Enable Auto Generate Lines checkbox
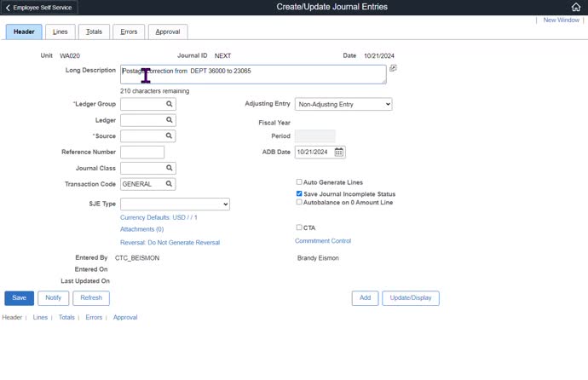Image resolution: width=588 pixels, height=380 pixels. pos(299,182)
